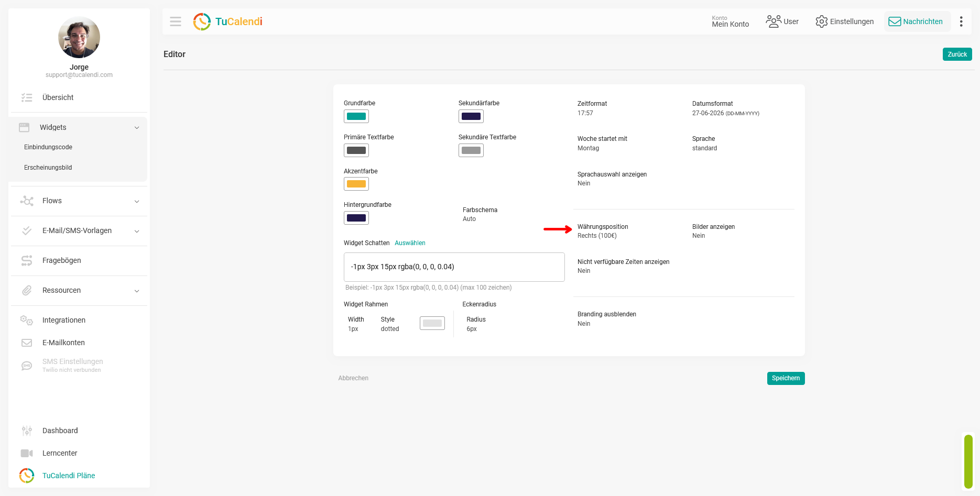The width and height of the screenshot is (980, 496).
Task: Pick the Grundfarbe color swatch
Action: tap(356, 116)
